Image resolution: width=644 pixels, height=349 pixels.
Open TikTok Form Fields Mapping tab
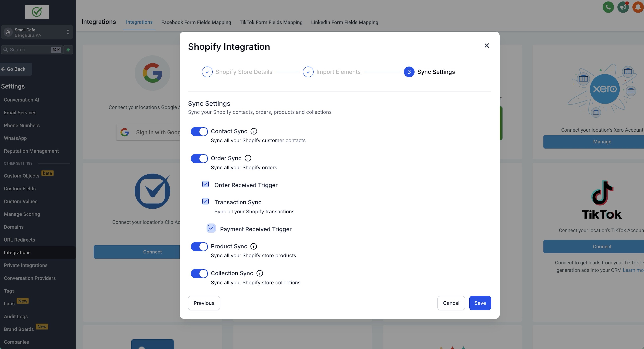tap(271, 22)
